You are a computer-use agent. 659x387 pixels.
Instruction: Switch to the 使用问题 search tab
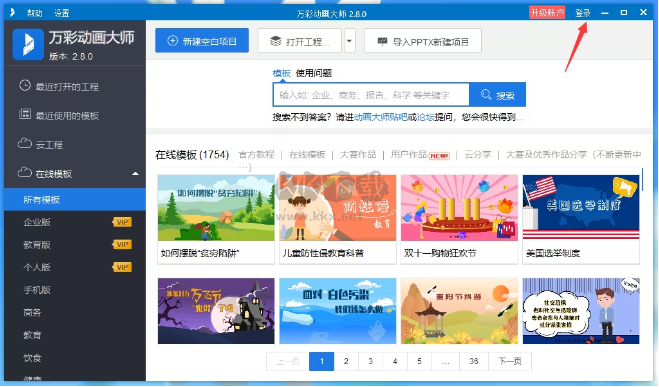coord(314,73)
